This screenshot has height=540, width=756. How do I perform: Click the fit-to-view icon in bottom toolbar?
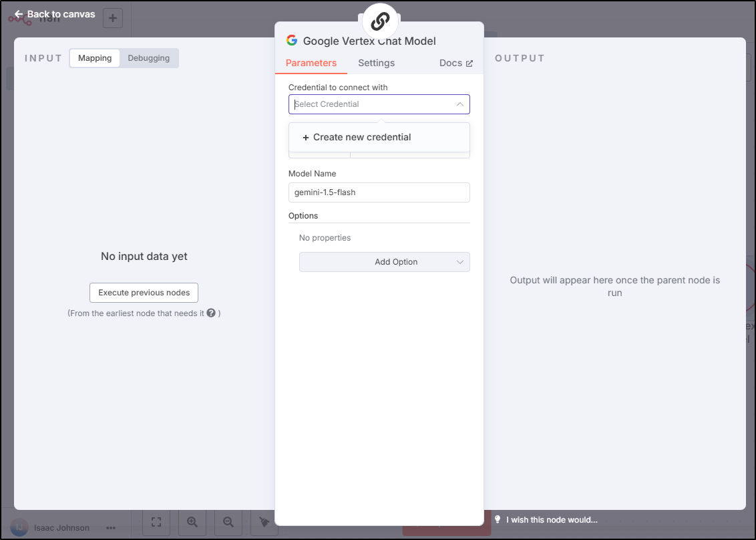coord(156,522)
